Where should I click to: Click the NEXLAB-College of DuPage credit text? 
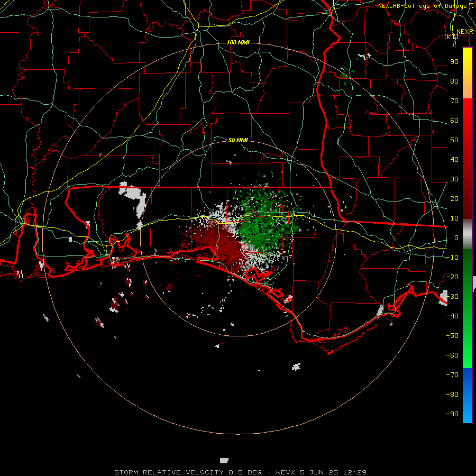[x=425, y=6]
